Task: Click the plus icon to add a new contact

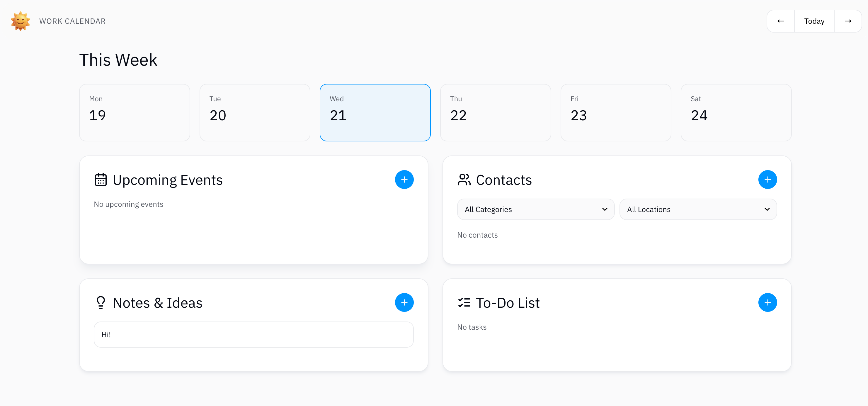Action: [x=767, y=180]
